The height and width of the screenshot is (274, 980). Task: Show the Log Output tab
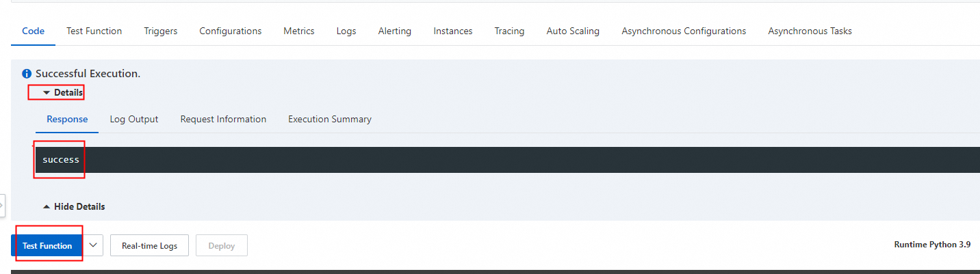134,119
